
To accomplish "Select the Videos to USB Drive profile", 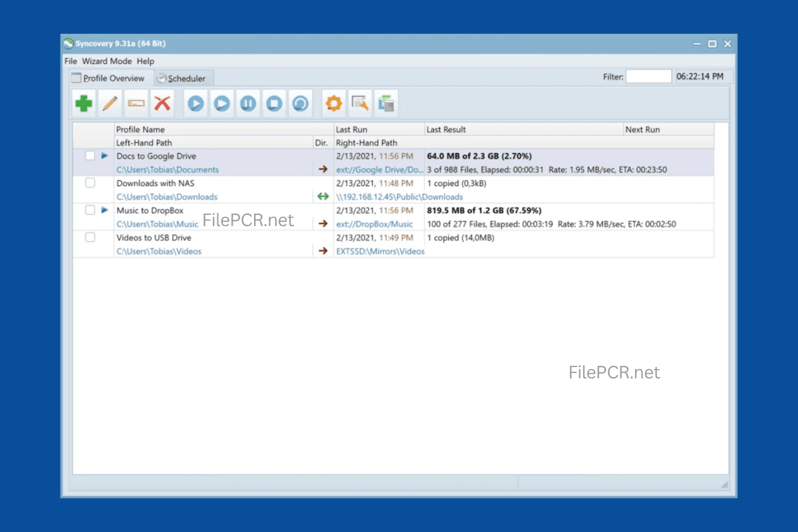I will pyautogui.click(x=154, y=238).
